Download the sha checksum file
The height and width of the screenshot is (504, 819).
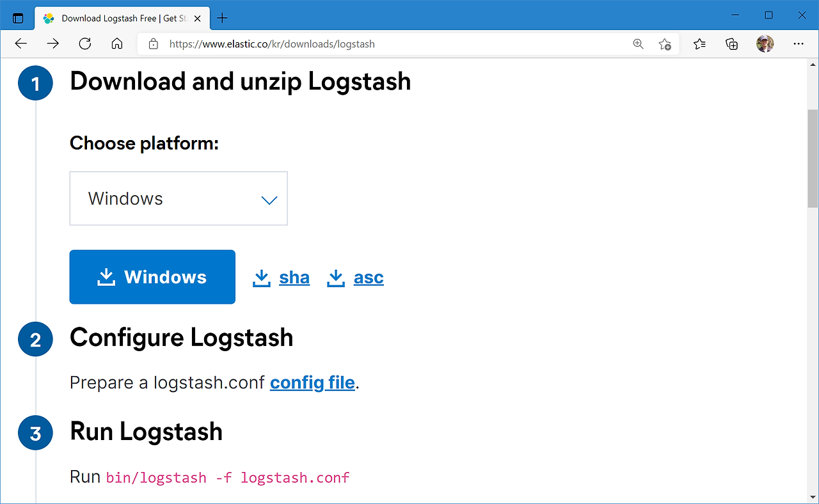point(282,278)
